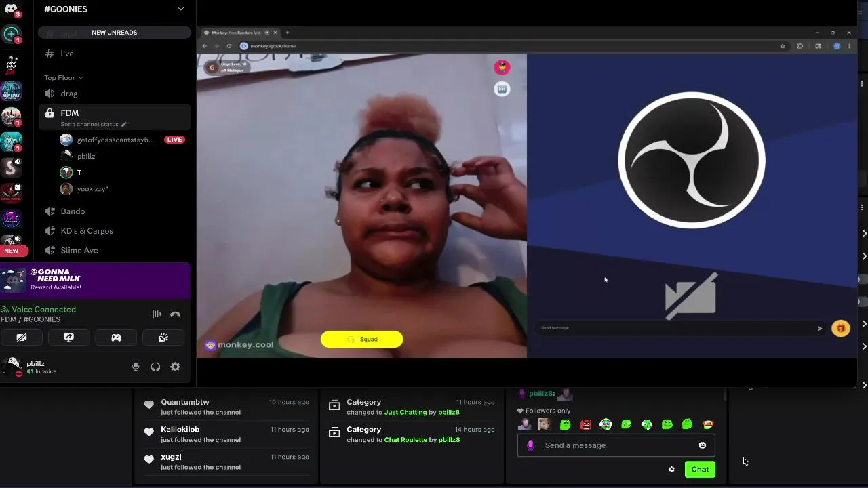Open Kalliokilob follower entry
Image resolution: width=868 pixels, height=488 pixels.
coord(226,434)
